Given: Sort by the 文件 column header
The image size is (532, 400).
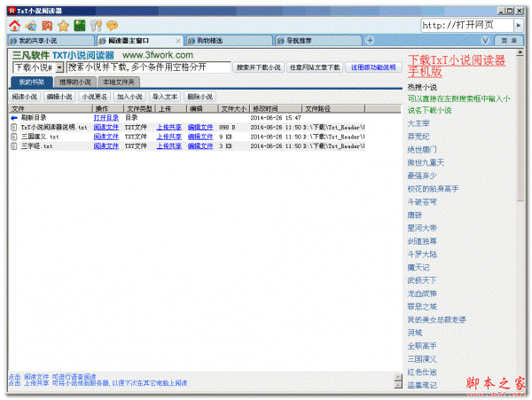Looking at the screenshot, I should pyautogui.click(x=51, y=108).
